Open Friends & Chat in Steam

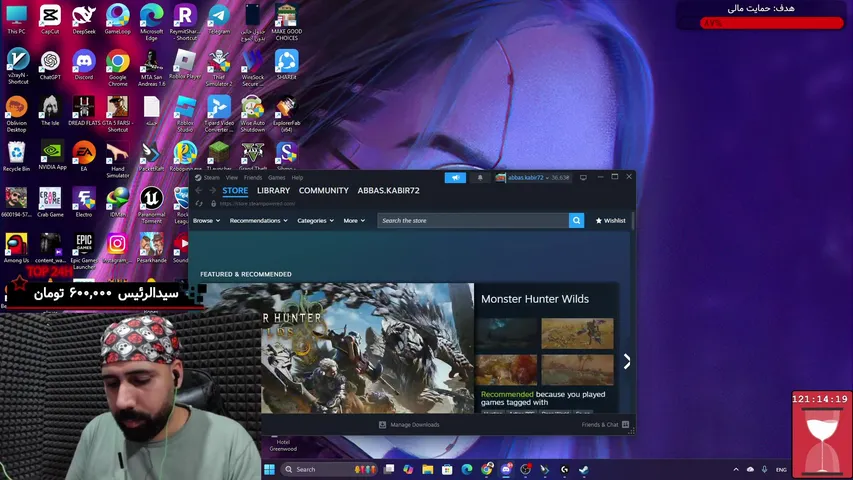[x=605, y=424]
